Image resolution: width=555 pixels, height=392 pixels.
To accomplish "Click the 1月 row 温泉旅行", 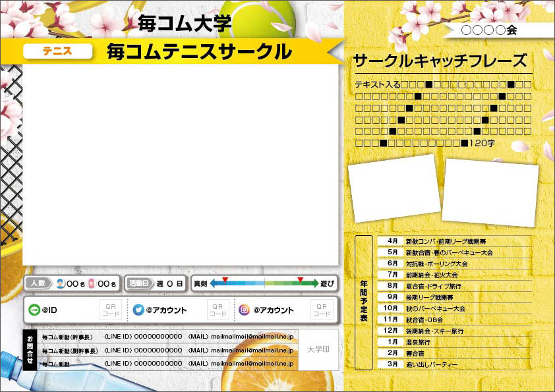I will [455, 342].
